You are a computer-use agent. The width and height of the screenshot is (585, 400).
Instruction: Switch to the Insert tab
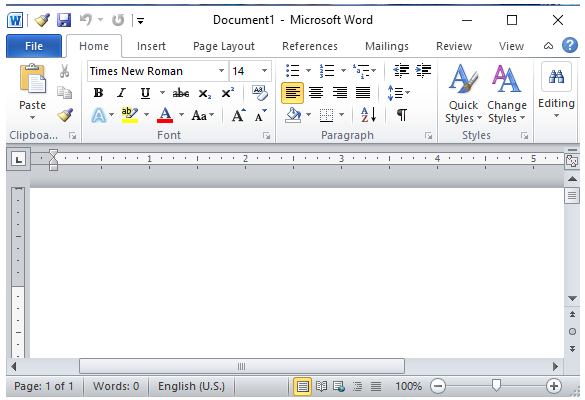[x=151, y=46]
